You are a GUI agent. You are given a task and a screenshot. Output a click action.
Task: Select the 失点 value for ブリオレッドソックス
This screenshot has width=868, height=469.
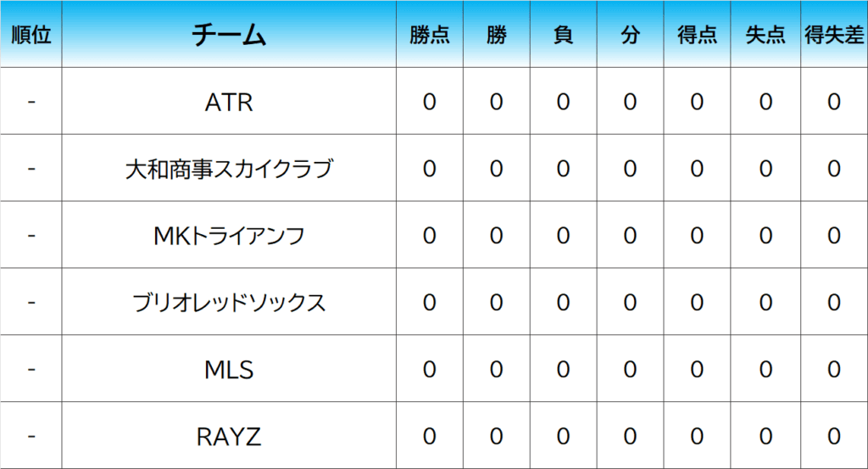click(765, 303)
